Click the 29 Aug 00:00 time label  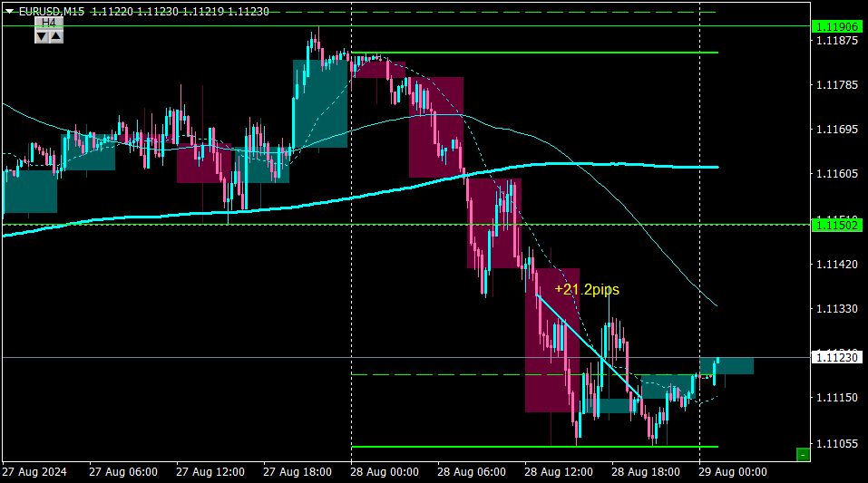click(x=733, y=472)
